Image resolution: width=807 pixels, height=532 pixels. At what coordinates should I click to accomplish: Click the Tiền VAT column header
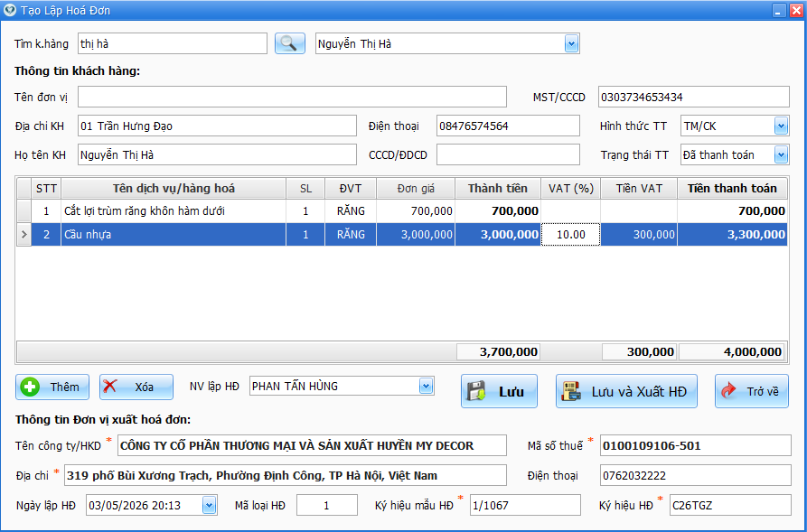[x=639, y=188]
